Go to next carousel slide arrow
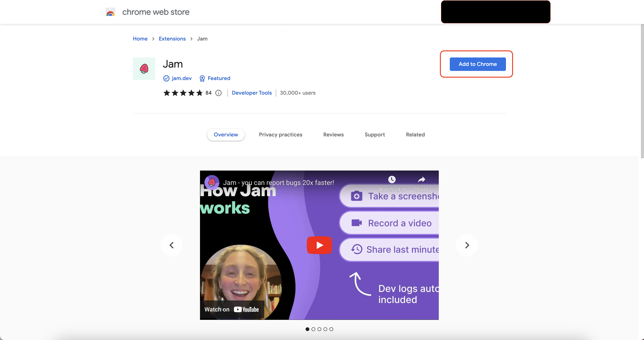The width and height of the screenshot is (644, 340). [x=467, y=245]
